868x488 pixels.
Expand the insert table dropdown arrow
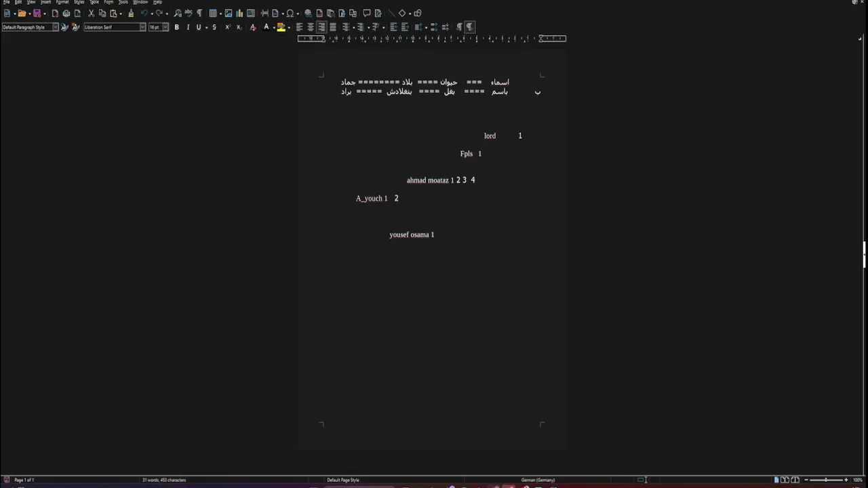tap(220, 14)
